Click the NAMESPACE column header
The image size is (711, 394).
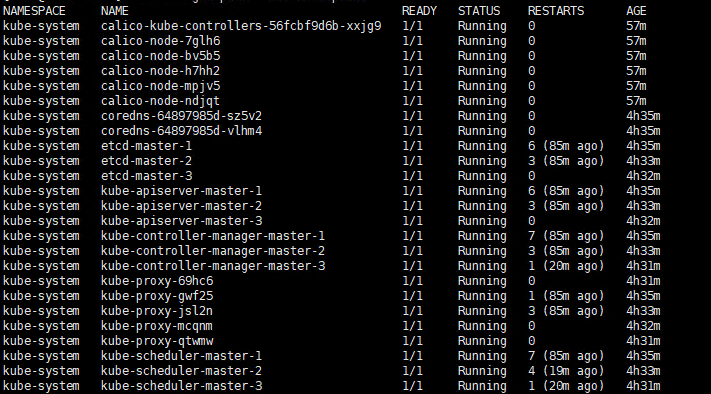tap(34, 11)
